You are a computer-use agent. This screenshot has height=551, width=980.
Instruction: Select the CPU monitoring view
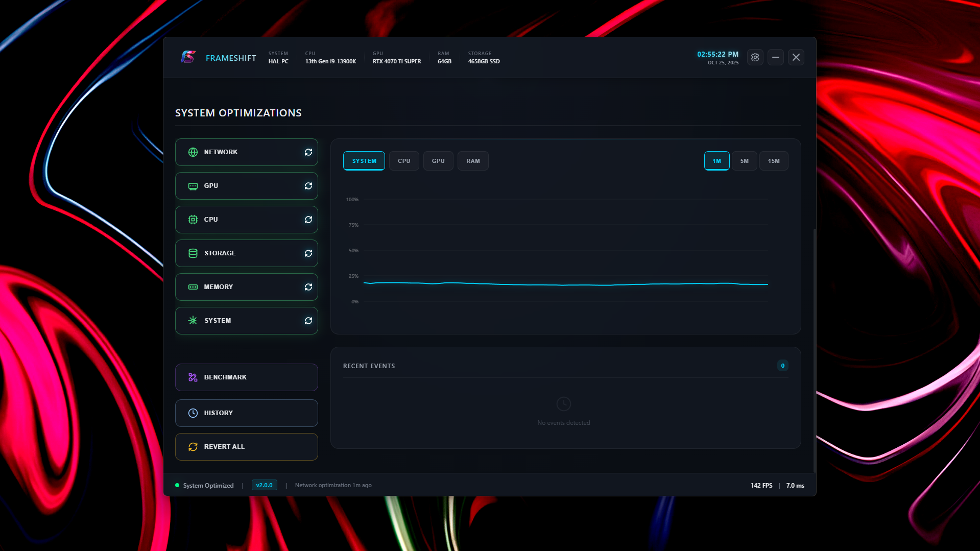[x=404, y=160]
